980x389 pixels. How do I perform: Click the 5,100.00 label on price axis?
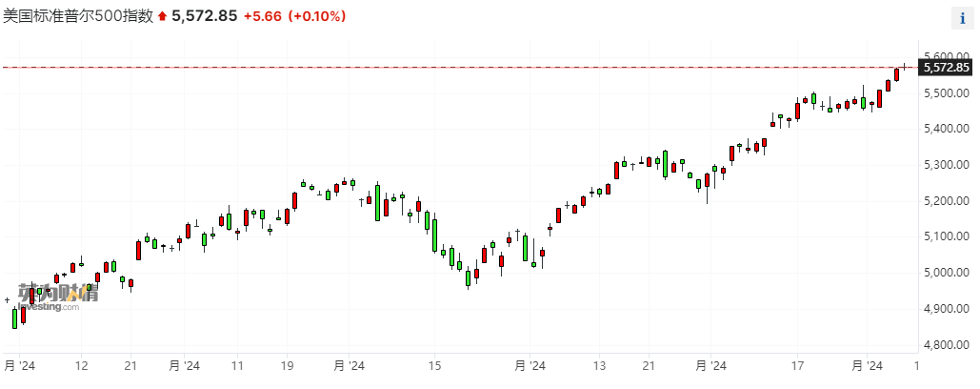tap(947, 237)
